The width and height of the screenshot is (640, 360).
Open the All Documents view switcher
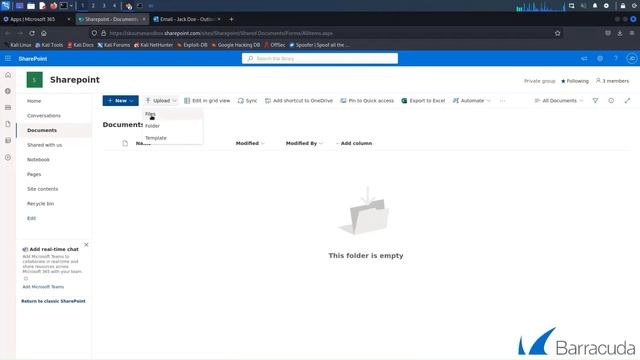[559, 100]
